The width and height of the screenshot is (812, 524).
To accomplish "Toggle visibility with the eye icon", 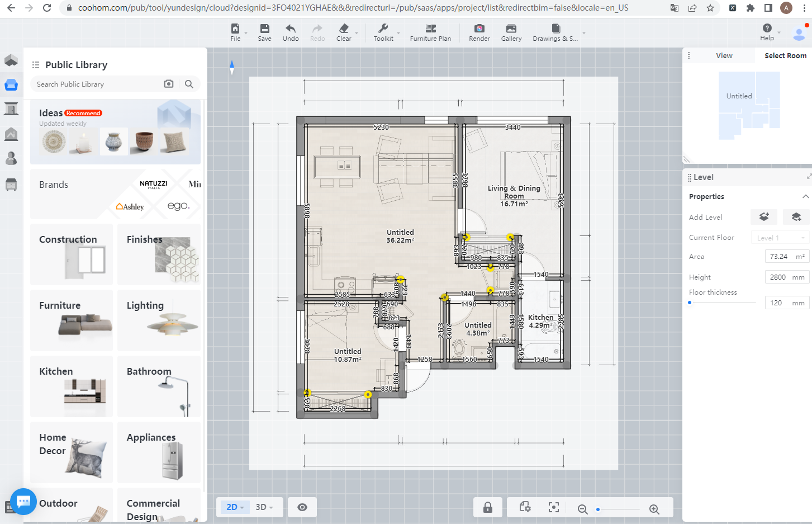I will [x=302, y=507].
